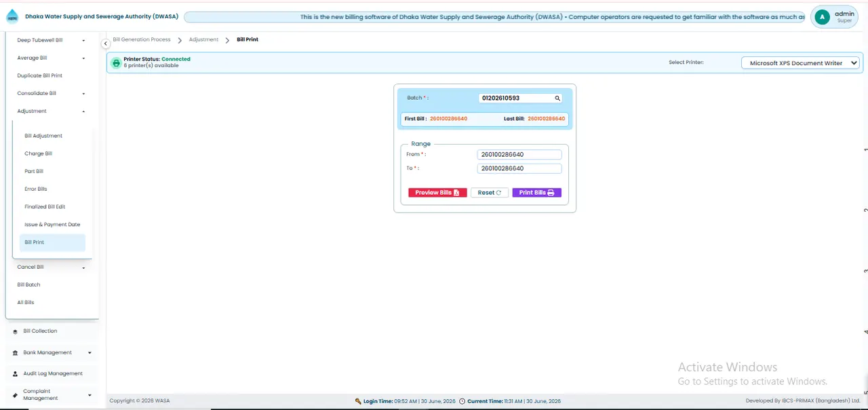Open the Select Printer dropdown
Image resolution: width=868 pixels, height=410 pixels.
[800, 63]
